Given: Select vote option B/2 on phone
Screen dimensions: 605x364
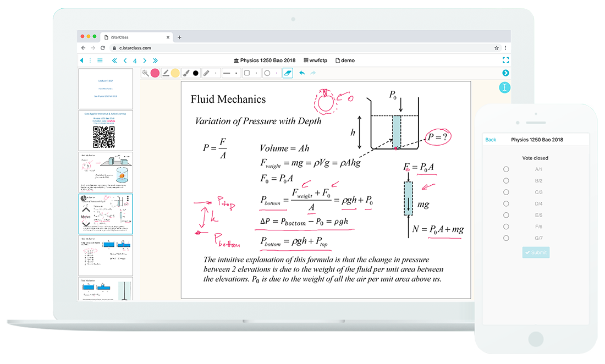Looking at the screenshot, I should [x=506, y=181].
